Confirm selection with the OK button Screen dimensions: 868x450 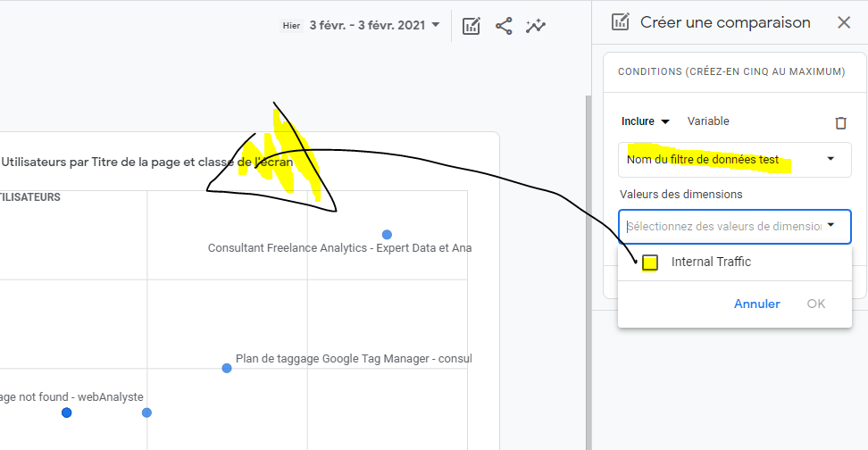(x=815, y=304)
